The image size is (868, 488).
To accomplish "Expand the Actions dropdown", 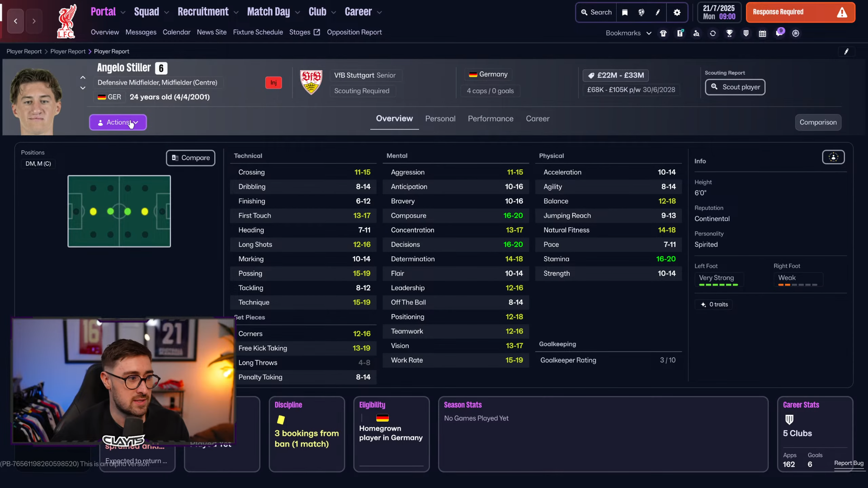I will pos(118,122).
